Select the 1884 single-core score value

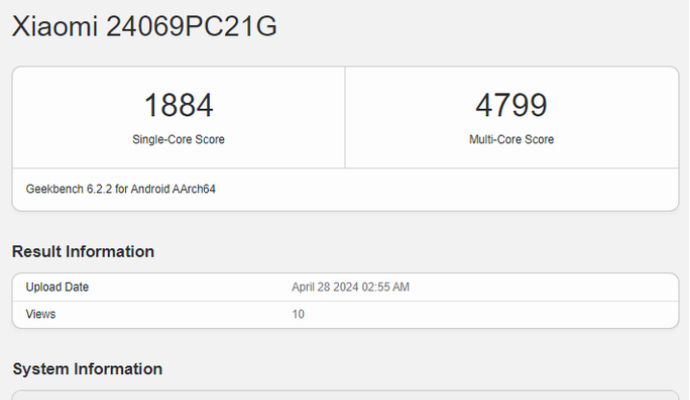click(x=179, y=105)
